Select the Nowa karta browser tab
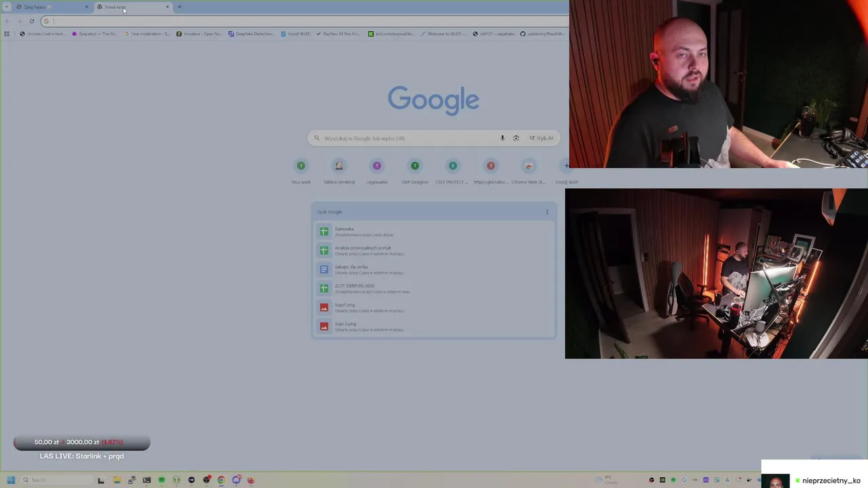Viewport: 868px width, 488px height. [x=133, y=7]
